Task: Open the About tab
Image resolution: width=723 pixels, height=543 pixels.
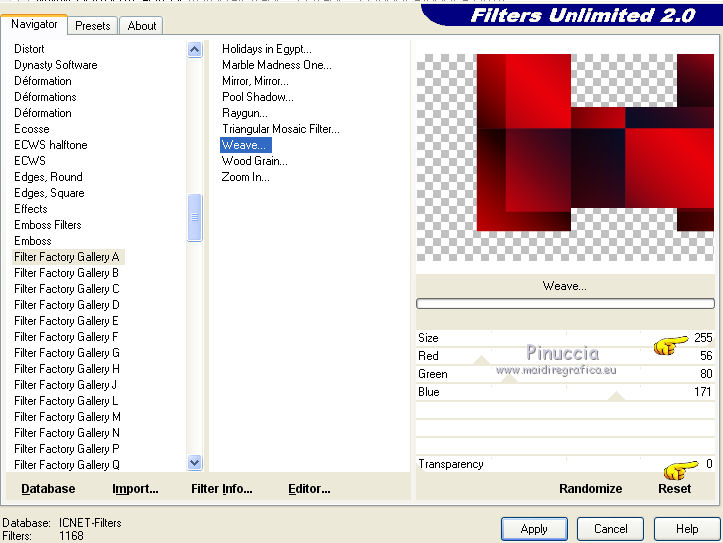Action: [142, 26]
